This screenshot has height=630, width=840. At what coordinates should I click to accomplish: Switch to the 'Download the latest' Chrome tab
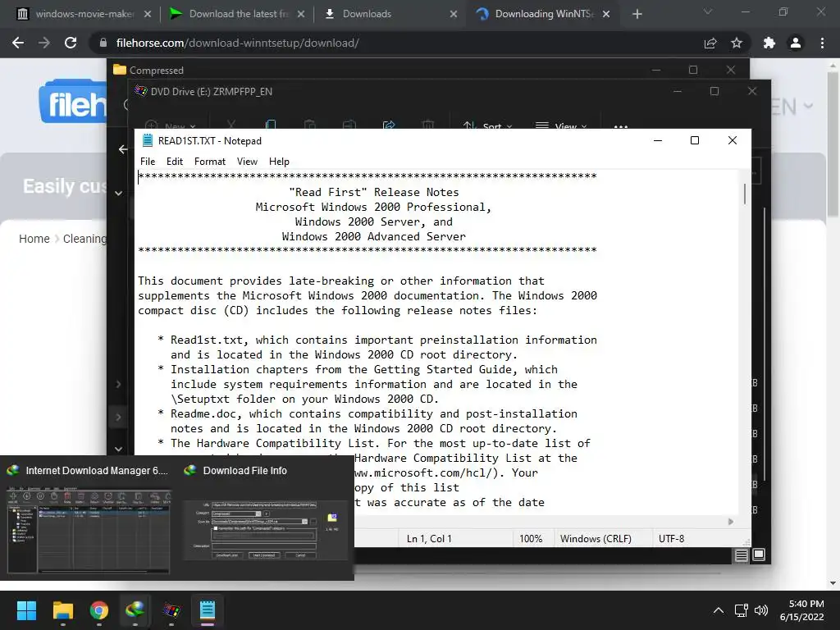(x=238, y=14)
